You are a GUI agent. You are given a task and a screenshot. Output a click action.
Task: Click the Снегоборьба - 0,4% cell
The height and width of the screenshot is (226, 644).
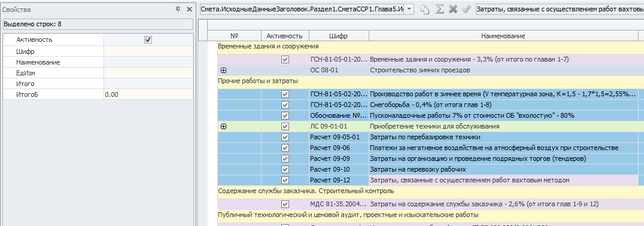503,105
